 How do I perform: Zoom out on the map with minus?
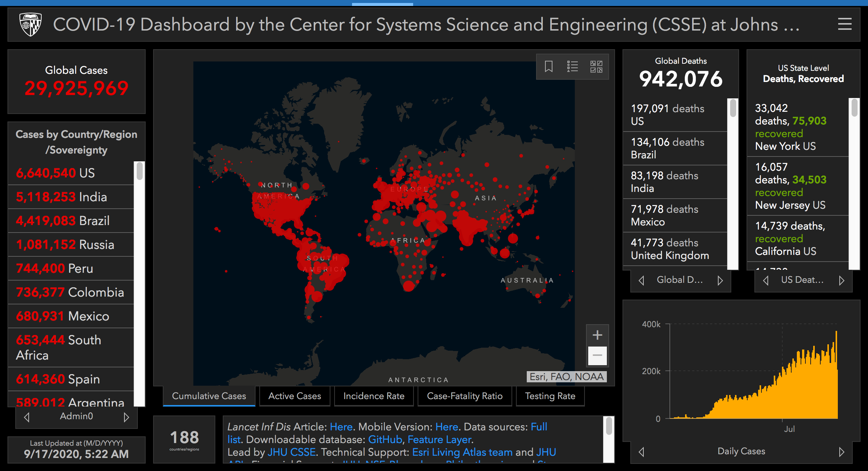point(597,355)
